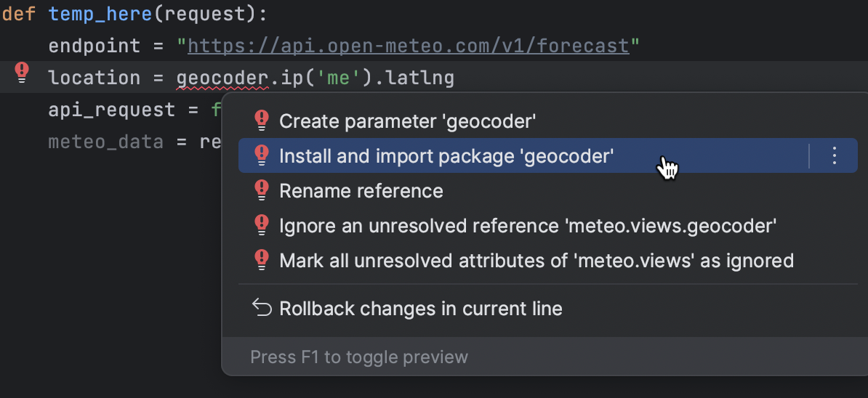Click the temp_here function name
Image resolution: width=868 pixels, height=398 pixels.
coord(100,14)
